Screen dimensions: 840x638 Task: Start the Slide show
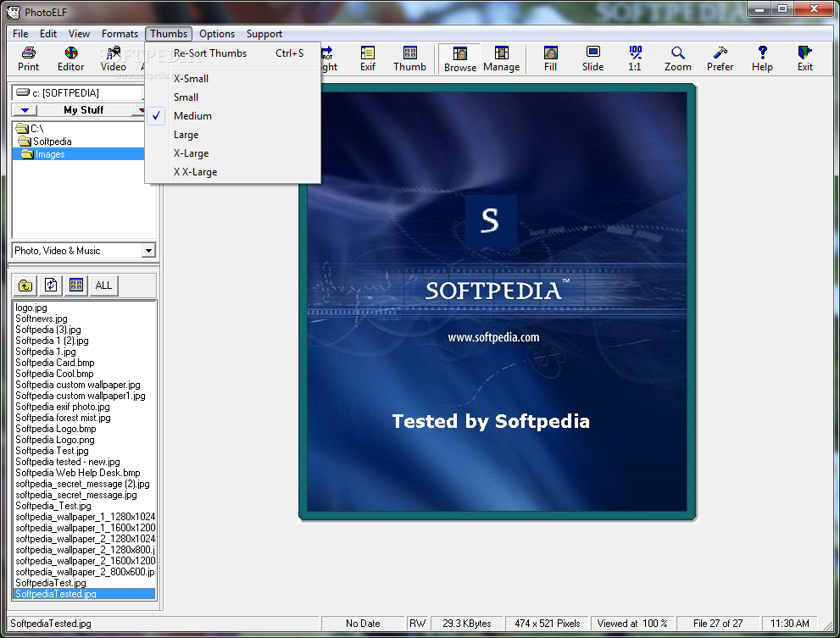point(592,58)
